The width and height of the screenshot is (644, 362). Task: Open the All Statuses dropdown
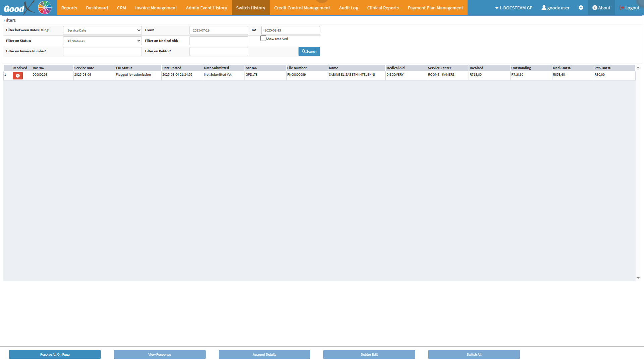click(x=102, y=41)
